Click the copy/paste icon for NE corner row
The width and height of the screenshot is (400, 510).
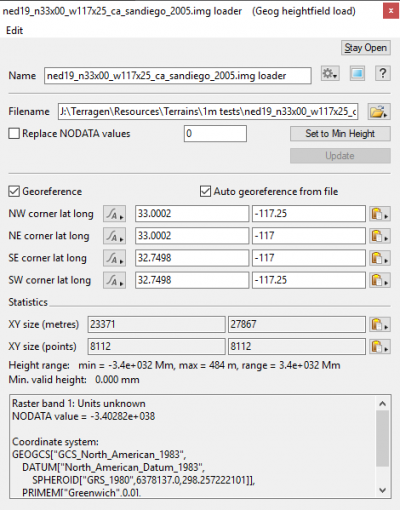point(379,236)
